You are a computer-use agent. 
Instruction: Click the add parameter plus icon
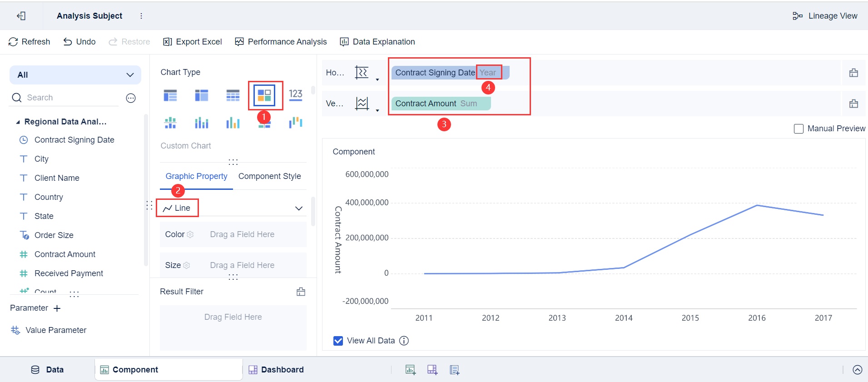(x=57, y=308)
